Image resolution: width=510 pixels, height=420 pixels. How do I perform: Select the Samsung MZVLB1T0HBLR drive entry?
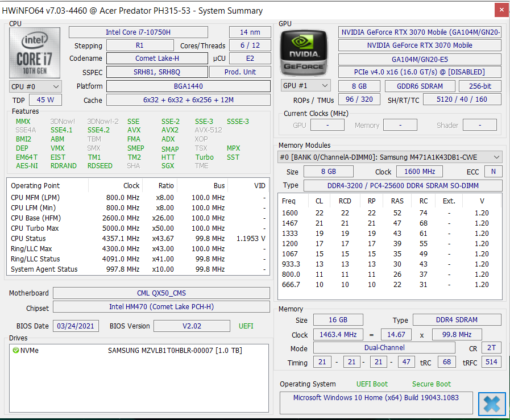point(176,351)
